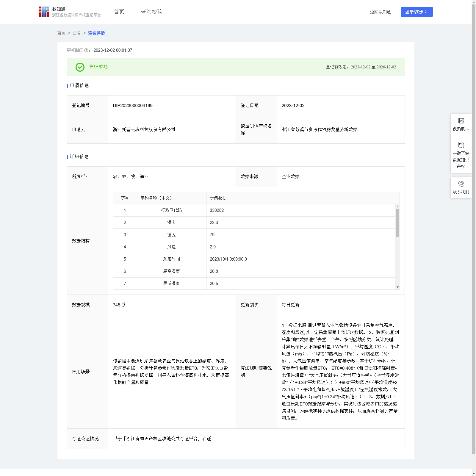Click the 查看详情 breadcrumb item
Screen dimensions: 476x476
pos(96,33)
